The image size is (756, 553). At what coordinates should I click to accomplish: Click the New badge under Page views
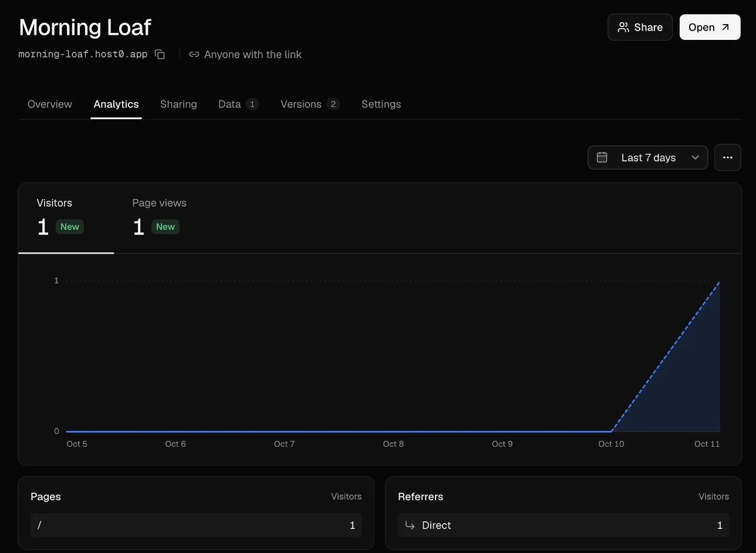pyautogui.click(x=166, y=227)
